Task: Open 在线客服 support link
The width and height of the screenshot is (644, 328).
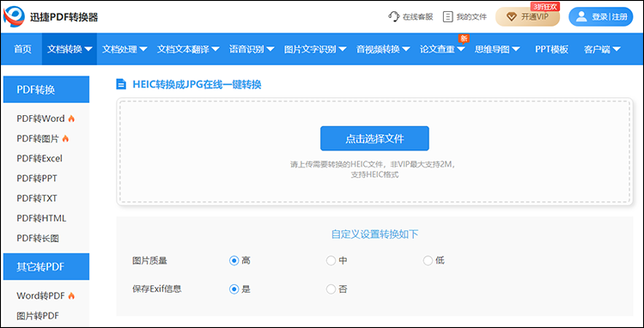Action: tap(417, 17)
